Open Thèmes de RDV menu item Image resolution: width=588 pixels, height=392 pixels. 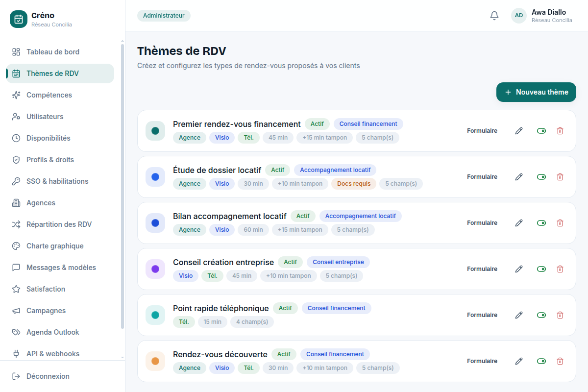pos(60,73)
